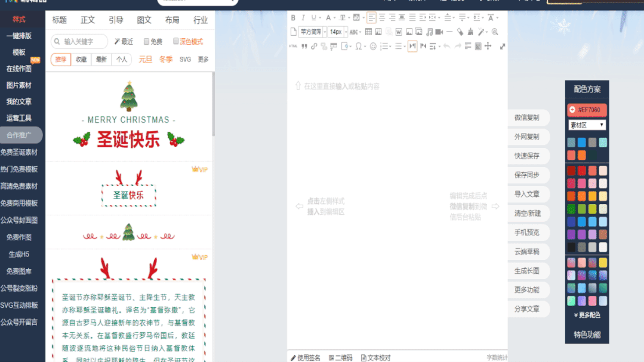Toggle bold formatting in editor toolbar
The image size is (644, 362).
click(293, 18)
